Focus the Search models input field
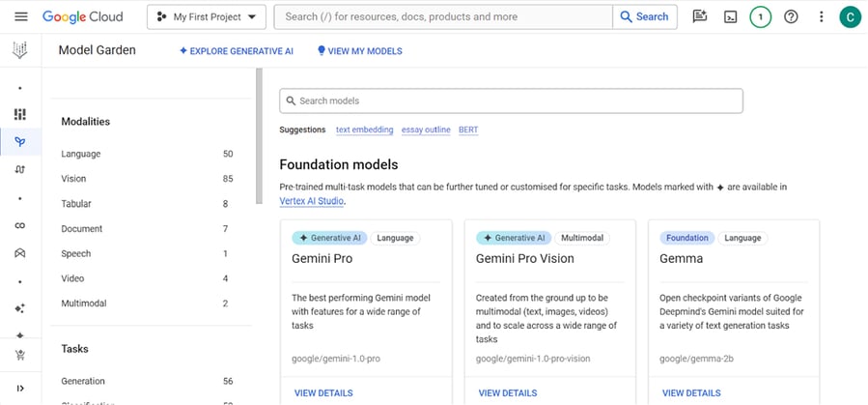 (x=512, y=101)
